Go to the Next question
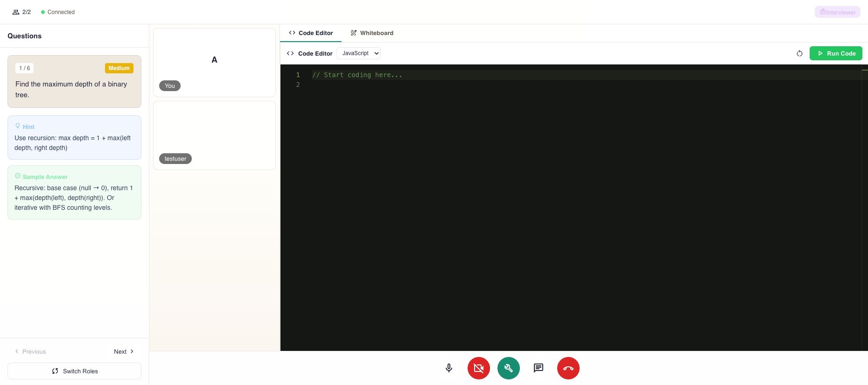 tap(124, 351)
